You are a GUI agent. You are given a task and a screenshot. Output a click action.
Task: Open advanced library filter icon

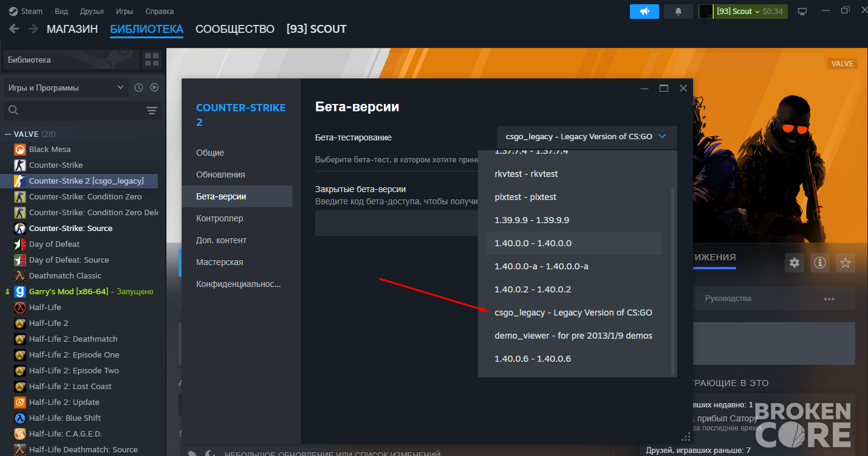[x=152, y=111]
